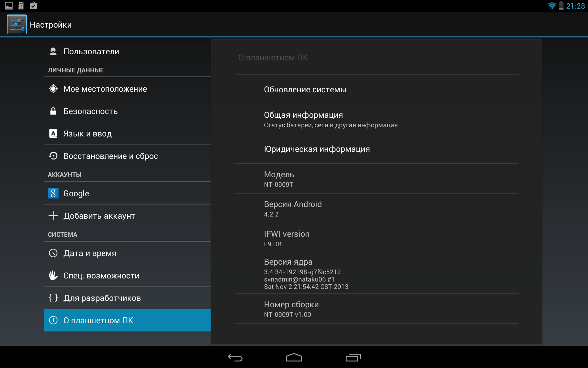The height and width of the screenshot is (368, 588).
Task: Open the Recent apps navigation button
Action: pos(353,358)
